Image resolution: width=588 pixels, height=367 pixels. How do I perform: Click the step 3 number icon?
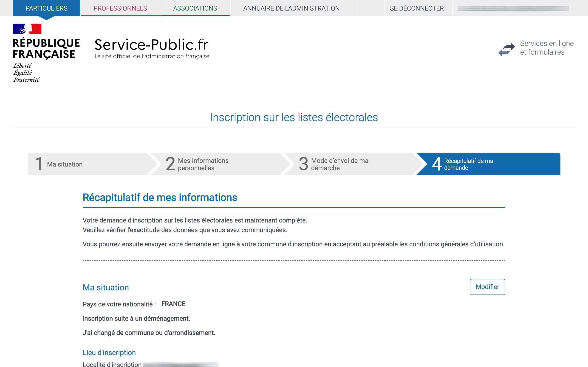coord(303,164)
